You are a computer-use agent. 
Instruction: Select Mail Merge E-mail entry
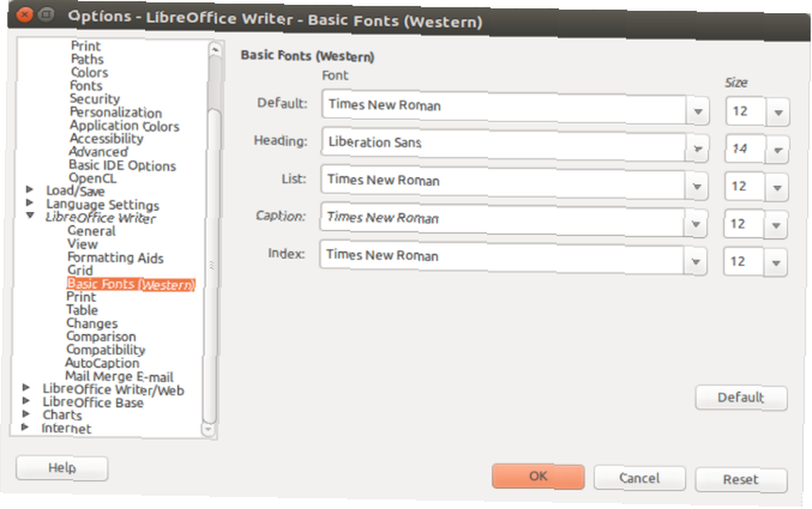pos(119,377)
